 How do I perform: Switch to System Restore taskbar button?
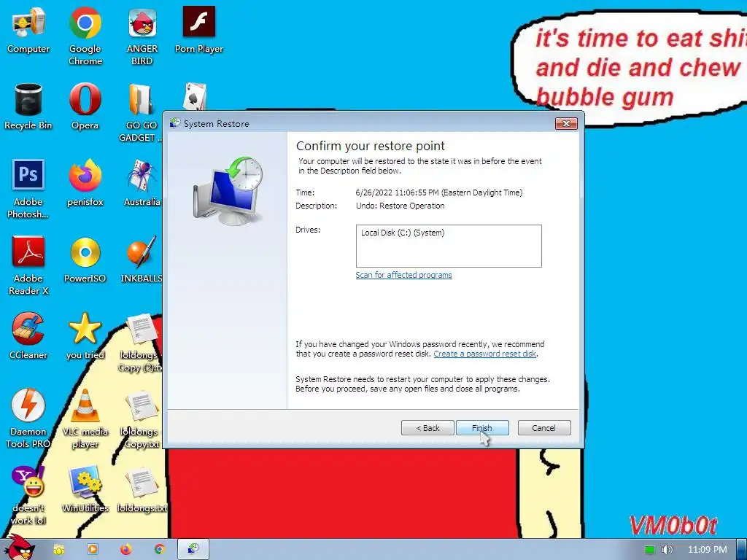pyautogui.click(x=193, y=550)
